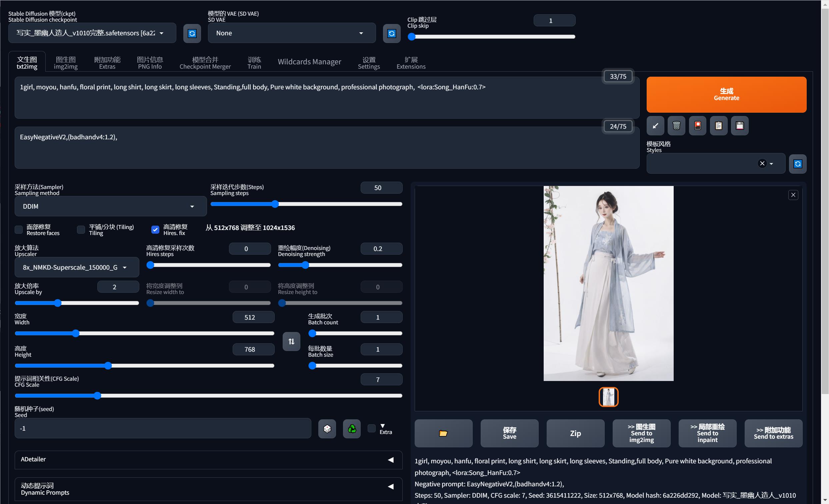The image size is (829, 504).
Task: Save current prompt as style with floppy icon
Action: pos(740,126)
